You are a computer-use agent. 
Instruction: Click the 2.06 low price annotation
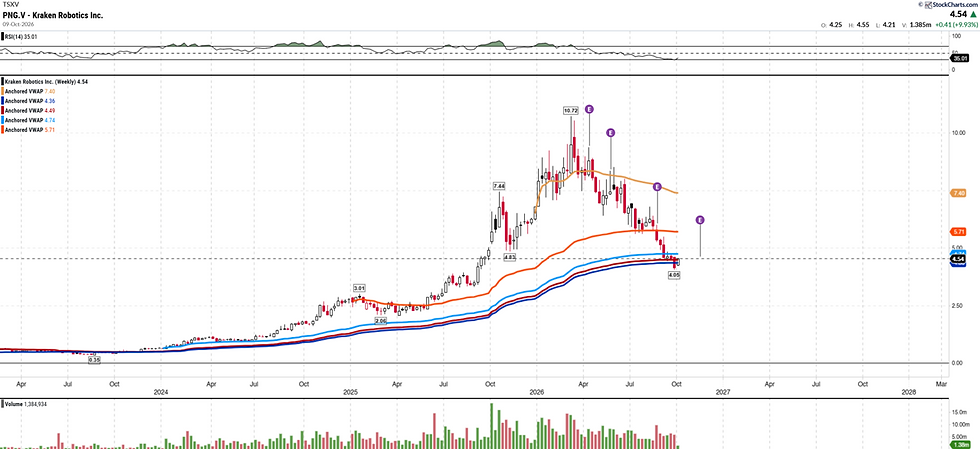point(381,320)
